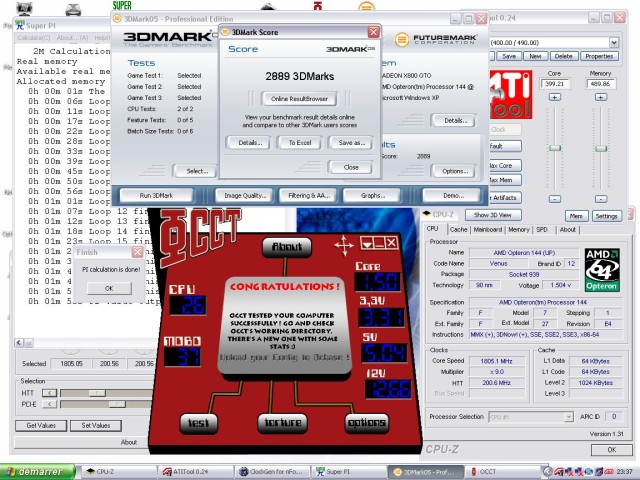Open ATITool profile dropdown (400.00 / 490.00)
This screenshot has height=480, width=640.
[x=614, y=42]
